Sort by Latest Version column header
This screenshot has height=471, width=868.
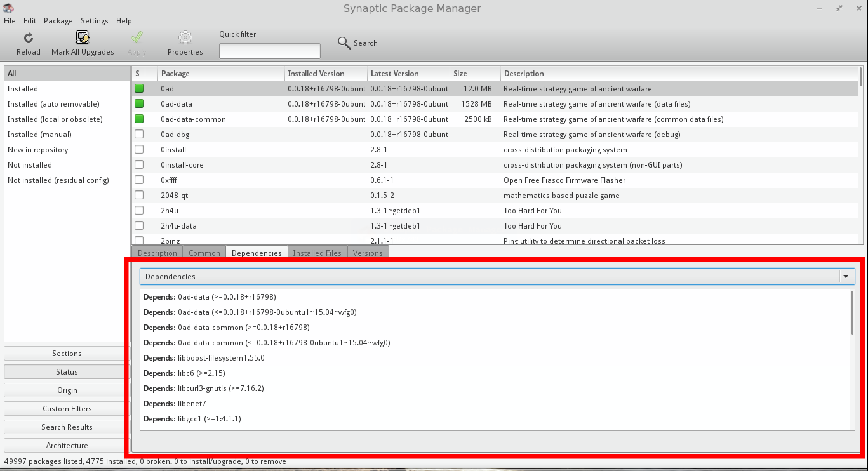point(408,74)
